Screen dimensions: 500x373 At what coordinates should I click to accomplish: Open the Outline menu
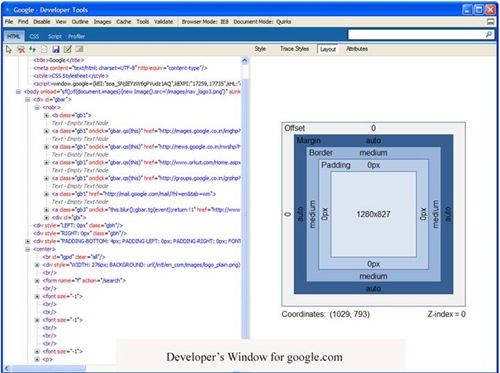click(80, 22)
